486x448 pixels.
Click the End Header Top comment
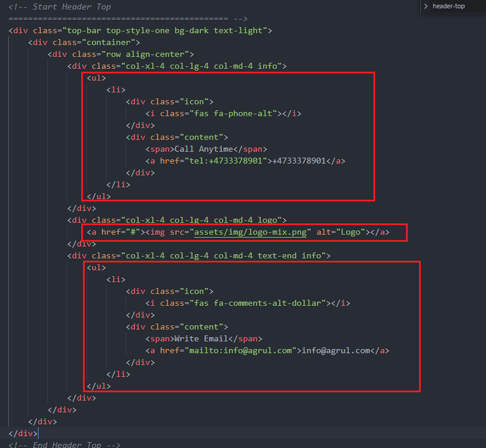pos(65,444)
